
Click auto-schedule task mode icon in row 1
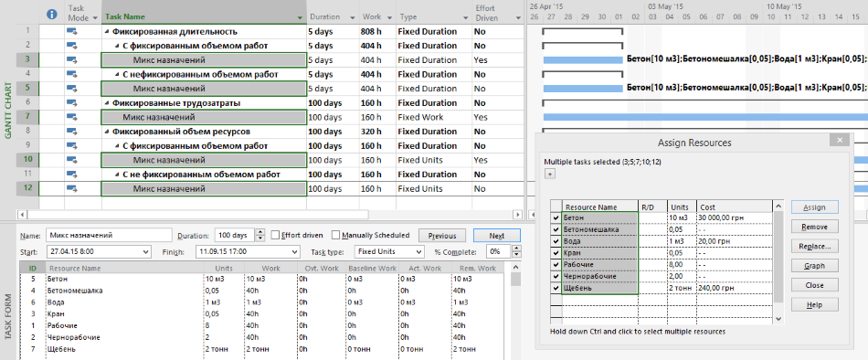72,32
